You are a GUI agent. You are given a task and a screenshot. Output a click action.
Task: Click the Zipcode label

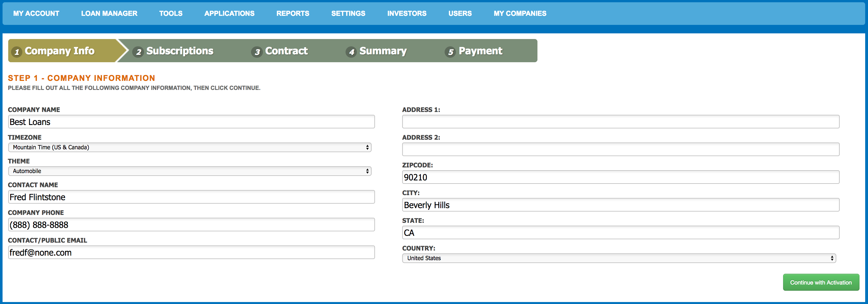click(x=417, y=165)
